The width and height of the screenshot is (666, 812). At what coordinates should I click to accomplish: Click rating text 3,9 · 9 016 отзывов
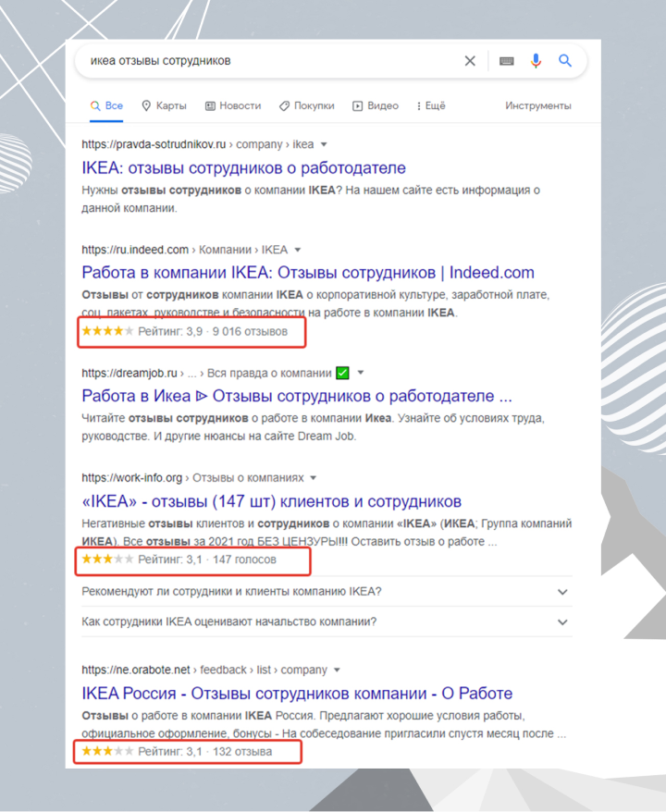click(213, 331)
